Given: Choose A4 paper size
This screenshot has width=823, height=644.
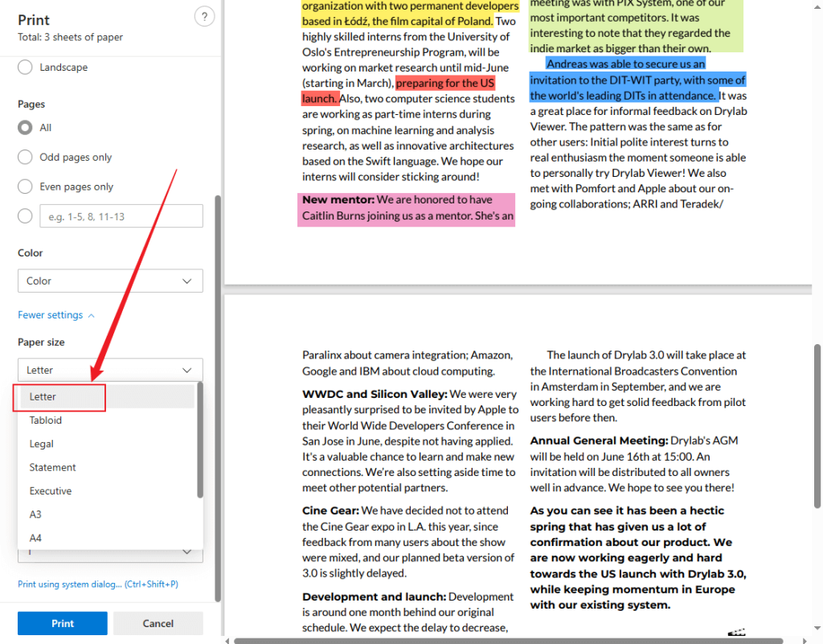Looking at the screenshot, I should pyautogui.click(x=35, y=538).
